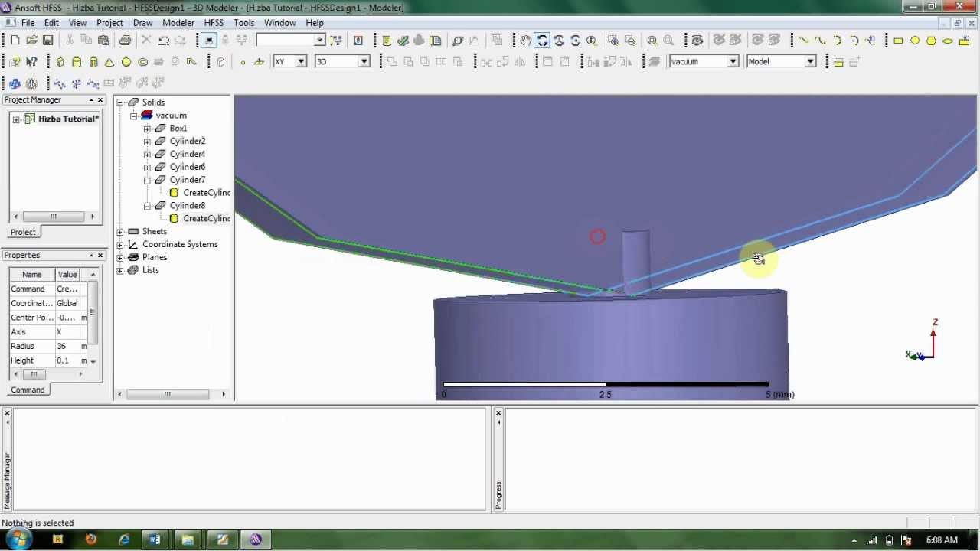Activate the Rotate view tool
980x551 pixels.
542,41
